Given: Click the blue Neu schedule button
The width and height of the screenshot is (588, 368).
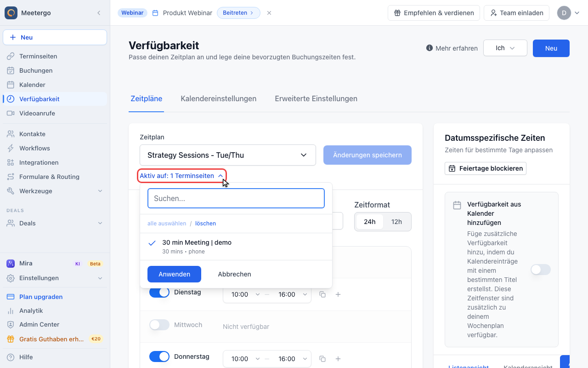Looking at the screenshot, I should coord(551,48).
